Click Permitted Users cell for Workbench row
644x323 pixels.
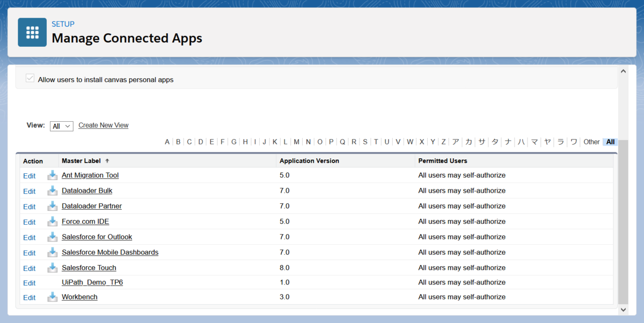(462, 297)
